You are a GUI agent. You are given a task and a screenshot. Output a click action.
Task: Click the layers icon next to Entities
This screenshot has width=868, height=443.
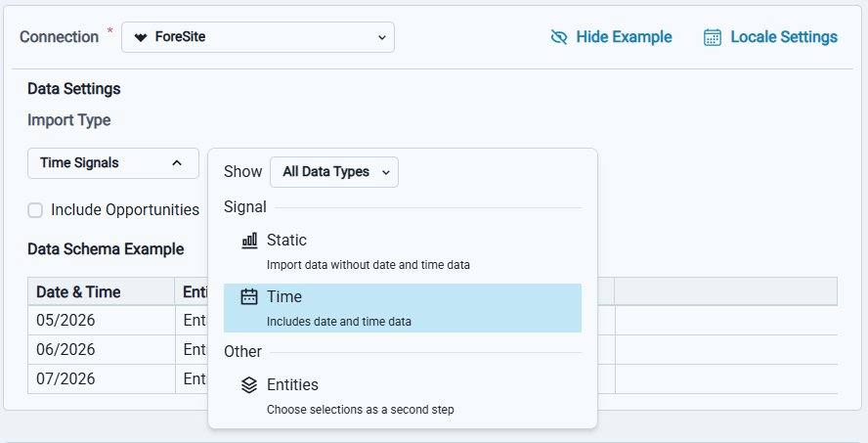[249, 385]
